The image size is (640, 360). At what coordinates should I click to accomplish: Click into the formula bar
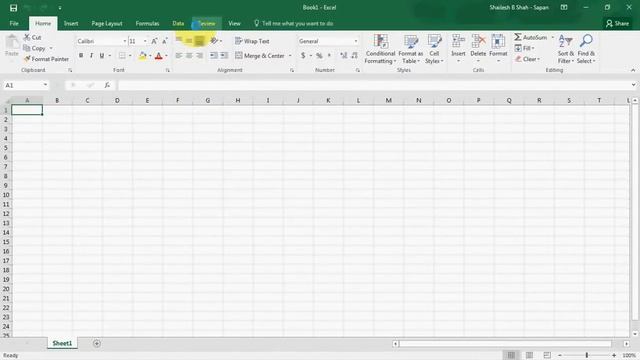(x=373, y=85)
